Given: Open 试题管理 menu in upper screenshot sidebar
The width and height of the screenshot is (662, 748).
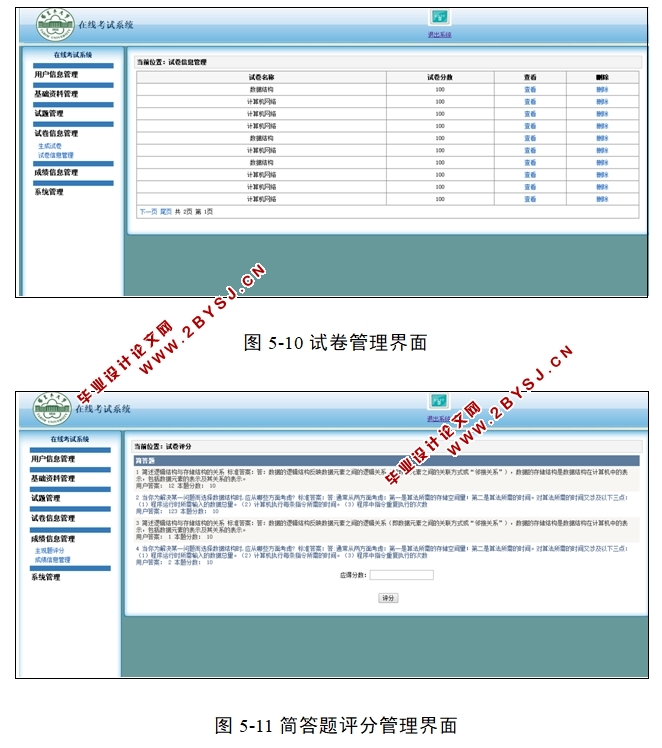Looking at the screenshot, I should [49, 114].
